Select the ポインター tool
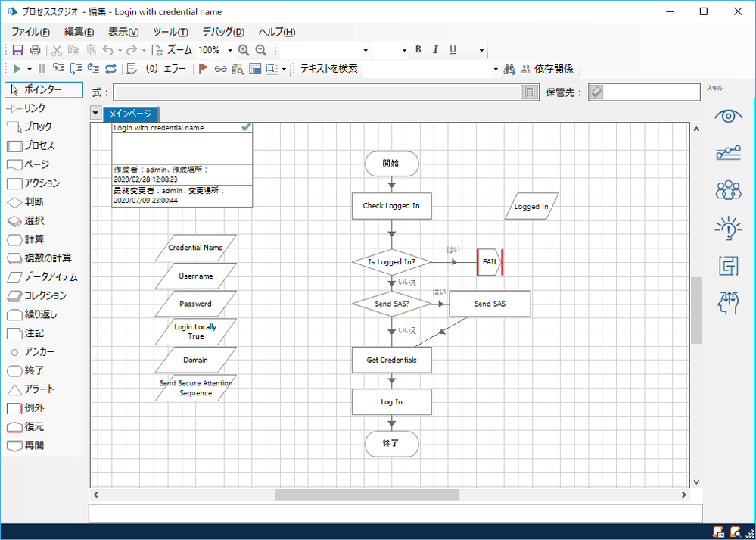The image size is (756, 540). point(43,90)
